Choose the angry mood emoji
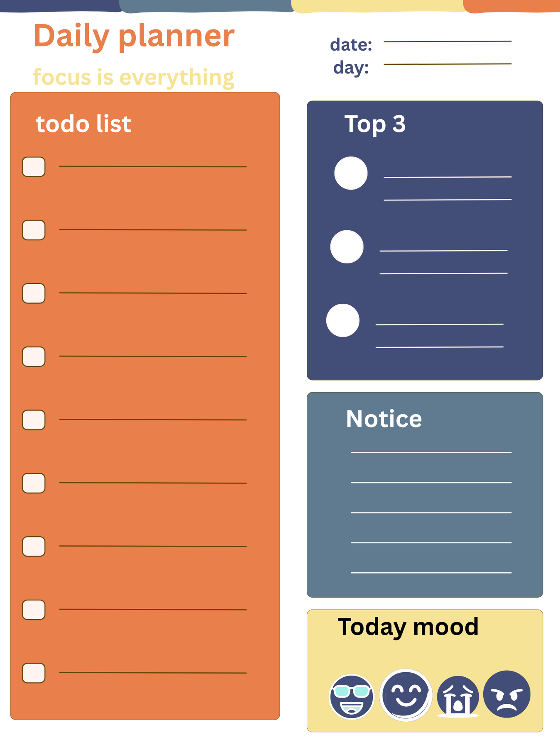 pos(506,694)
